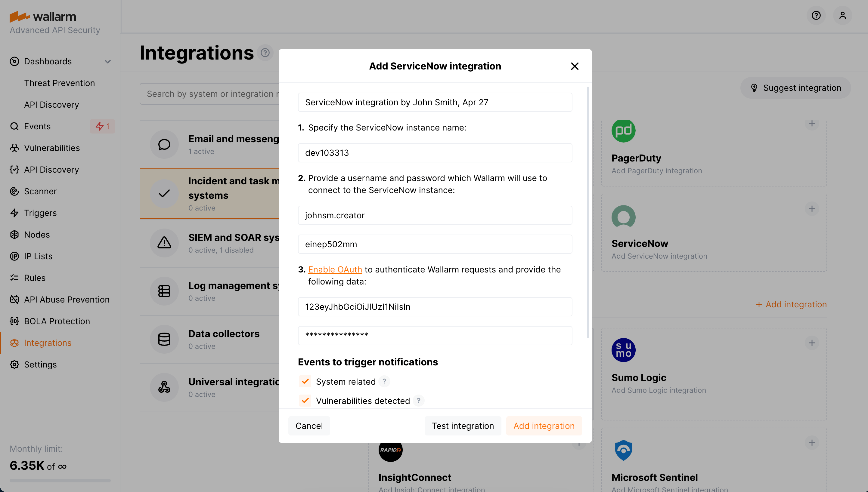This screenshot has height=492, width=868.
Task: Open the help icon in the top bar
Action: [816, 15]
